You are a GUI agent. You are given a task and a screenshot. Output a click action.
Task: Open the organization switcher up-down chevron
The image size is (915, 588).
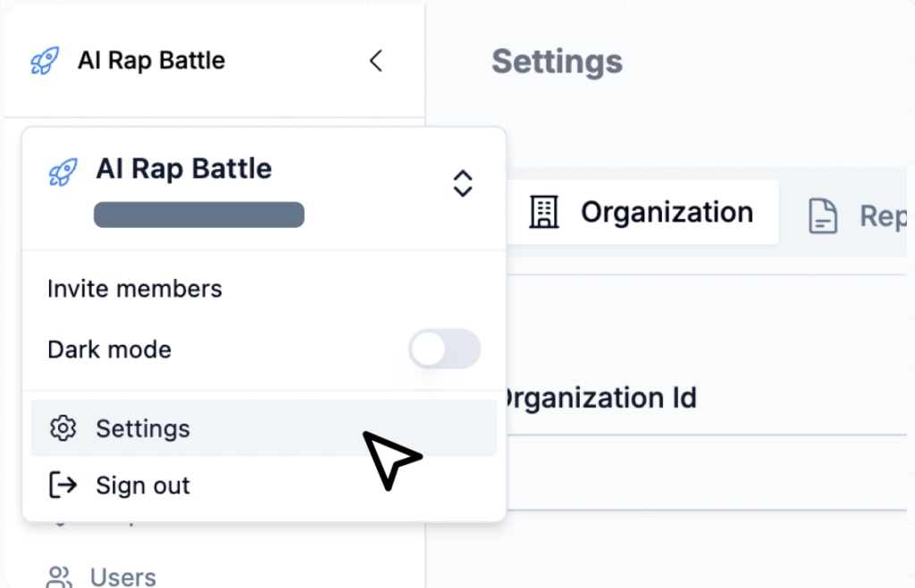click(x=462, y=183)
